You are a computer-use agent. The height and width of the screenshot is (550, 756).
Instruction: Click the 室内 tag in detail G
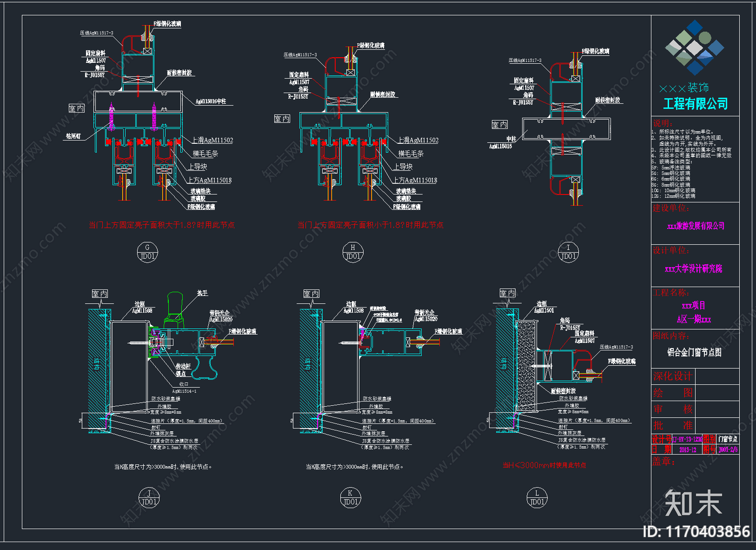tap(77, 108)
